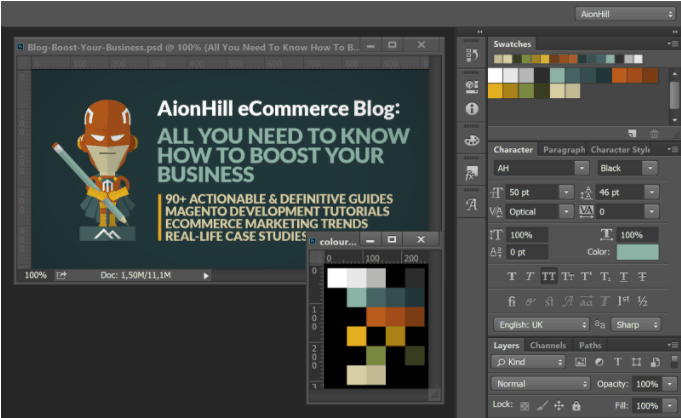
Task: Filter layers by pixel layers
Action: (580, 362)
